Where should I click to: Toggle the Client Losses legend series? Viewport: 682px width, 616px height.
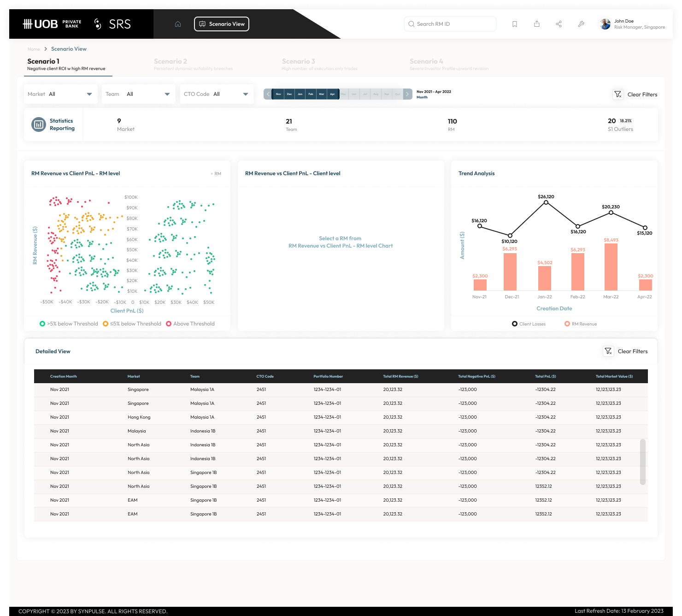(515, 324)
